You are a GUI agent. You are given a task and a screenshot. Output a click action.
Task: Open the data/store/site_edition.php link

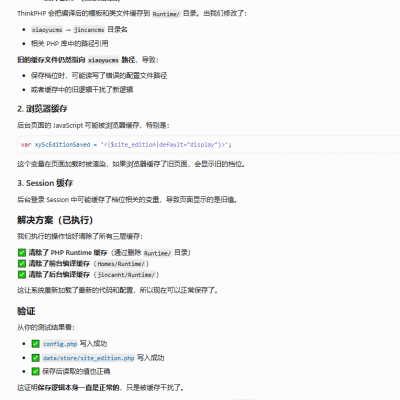(88, 358)
